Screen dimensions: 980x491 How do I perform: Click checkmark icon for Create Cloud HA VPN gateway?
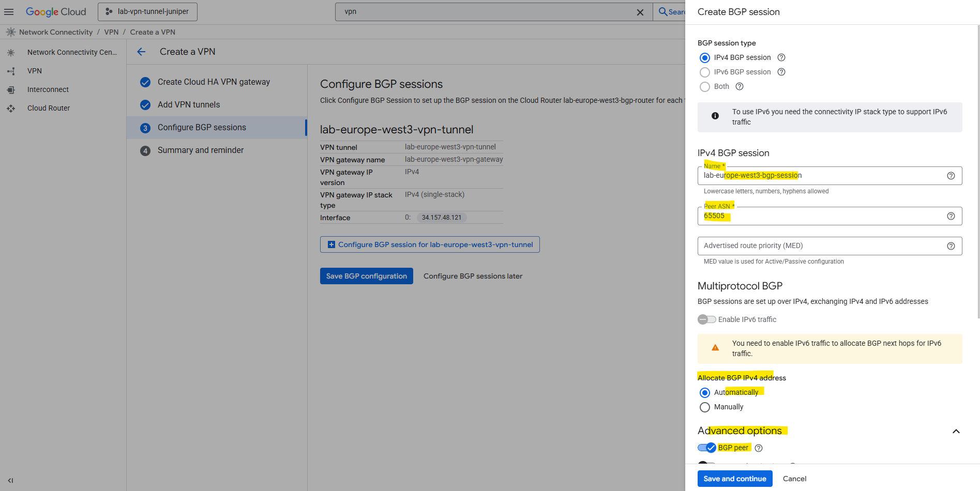pos(145,82)
